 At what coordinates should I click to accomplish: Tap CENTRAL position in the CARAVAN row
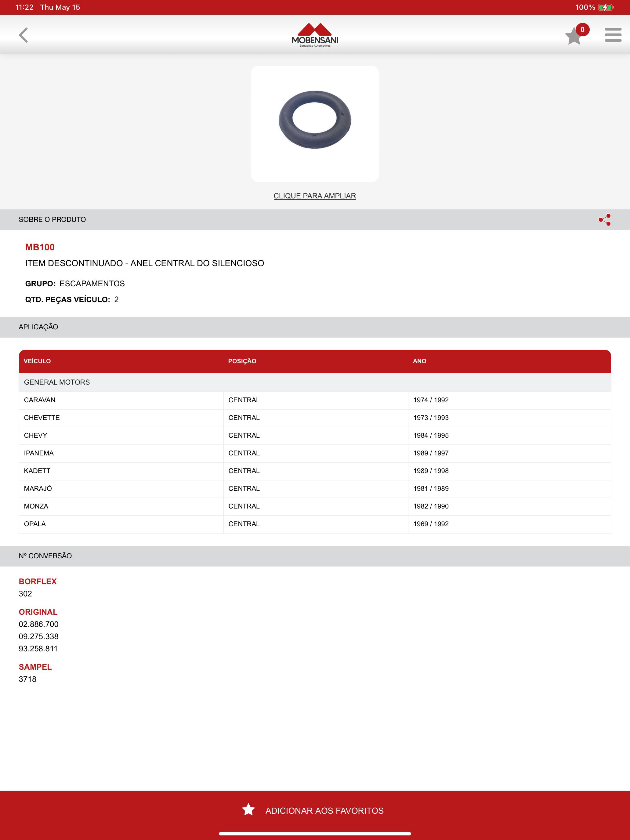click(x=316, y=400)
